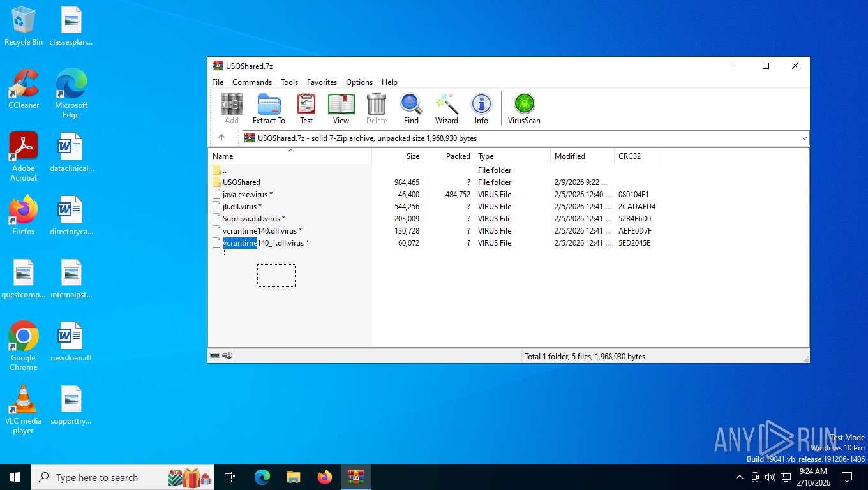The height and width of the screenshot is (490, 868).
Task: Sort by the Size column header
Action: point(398,156)
